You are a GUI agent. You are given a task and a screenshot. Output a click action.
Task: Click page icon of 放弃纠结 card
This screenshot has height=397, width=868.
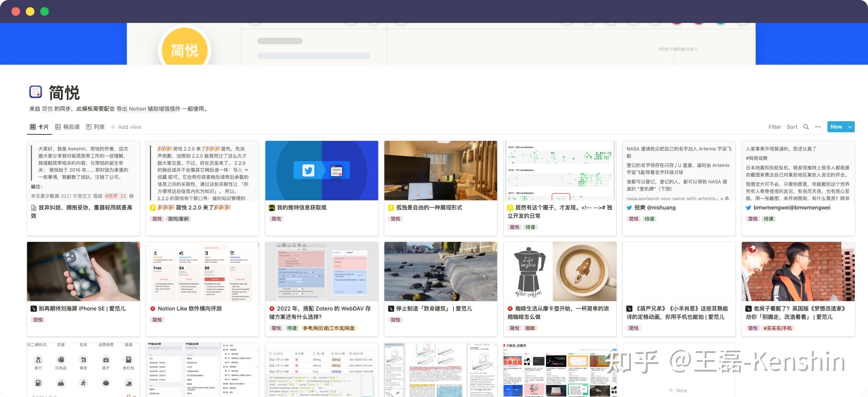33,208
